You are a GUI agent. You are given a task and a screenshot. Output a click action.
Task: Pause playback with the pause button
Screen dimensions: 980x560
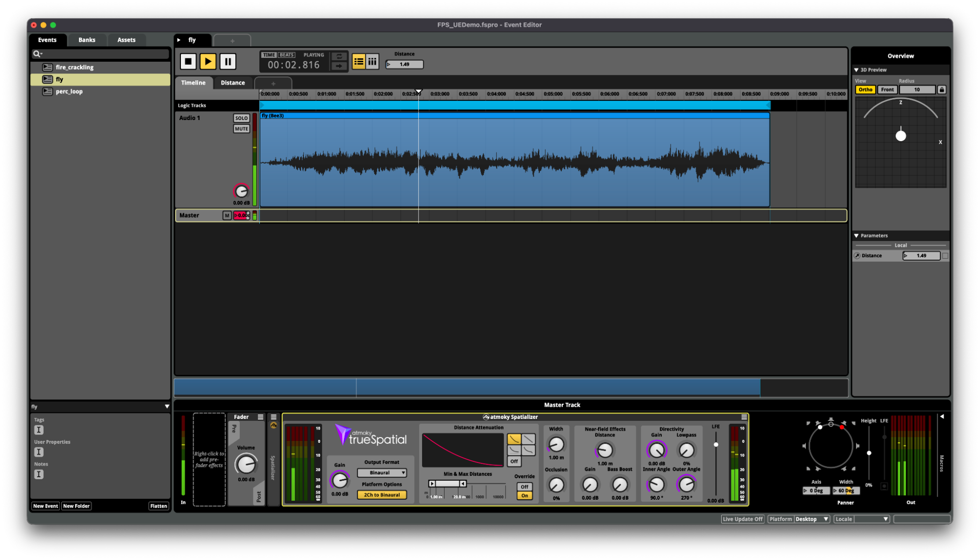pos(227,61)
